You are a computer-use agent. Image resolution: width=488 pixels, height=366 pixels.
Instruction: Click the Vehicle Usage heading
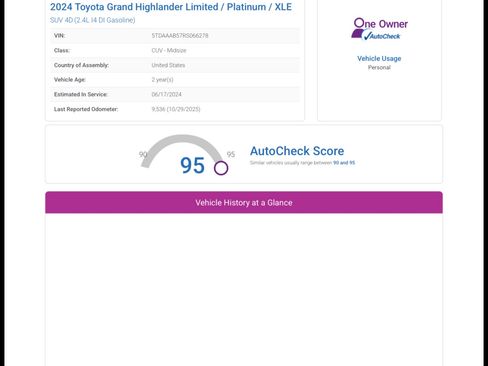click(379, 59)
